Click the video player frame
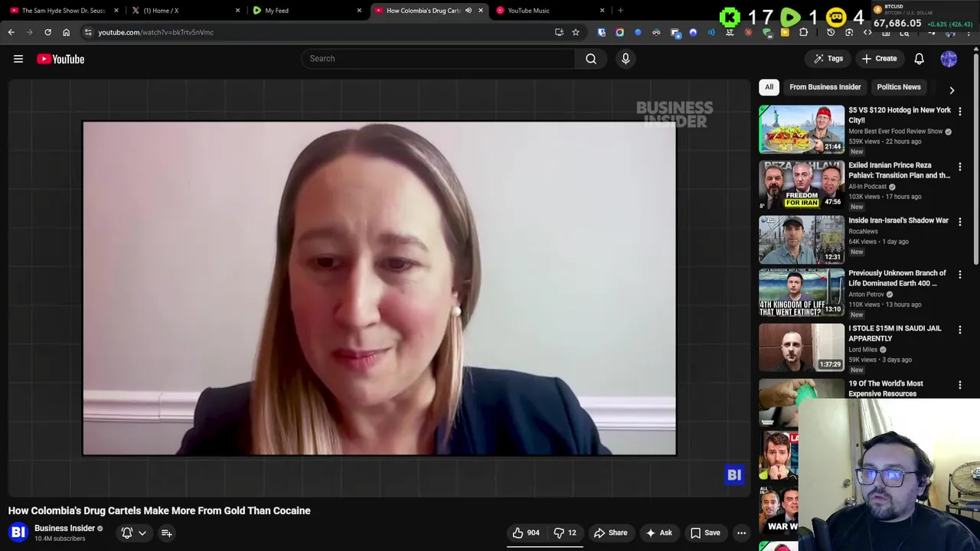 (x=379, y=288)
